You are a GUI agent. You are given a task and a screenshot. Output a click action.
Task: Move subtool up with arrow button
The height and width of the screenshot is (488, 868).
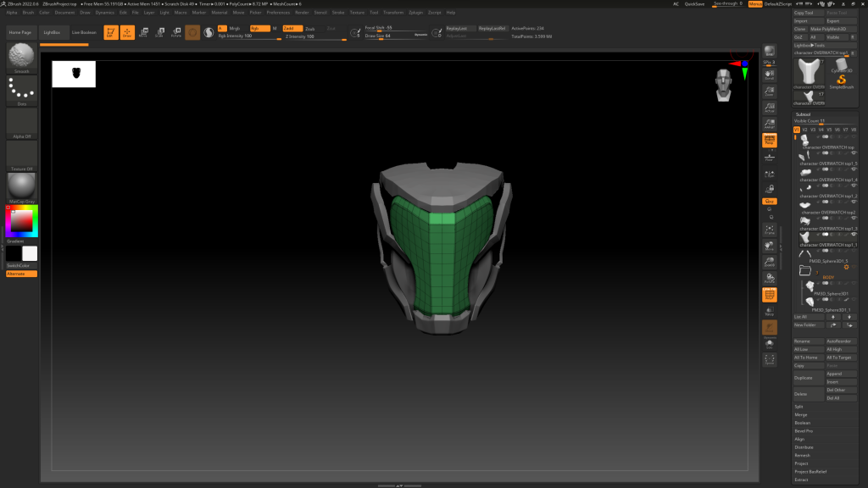tap(833, 317)
